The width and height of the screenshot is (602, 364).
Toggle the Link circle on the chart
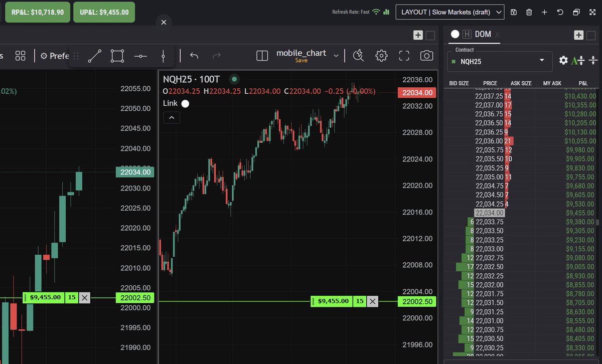pos(185,103)
